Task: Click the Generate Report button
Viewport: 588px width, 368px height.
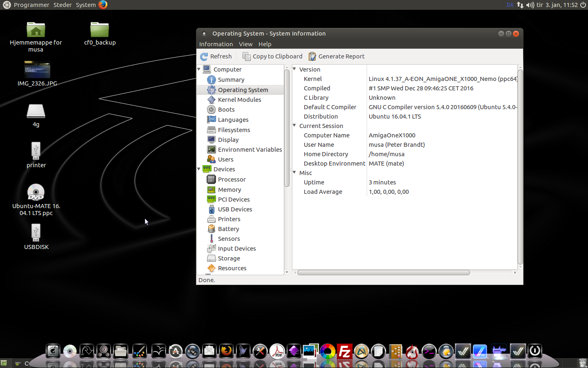Action: [336, 56]
